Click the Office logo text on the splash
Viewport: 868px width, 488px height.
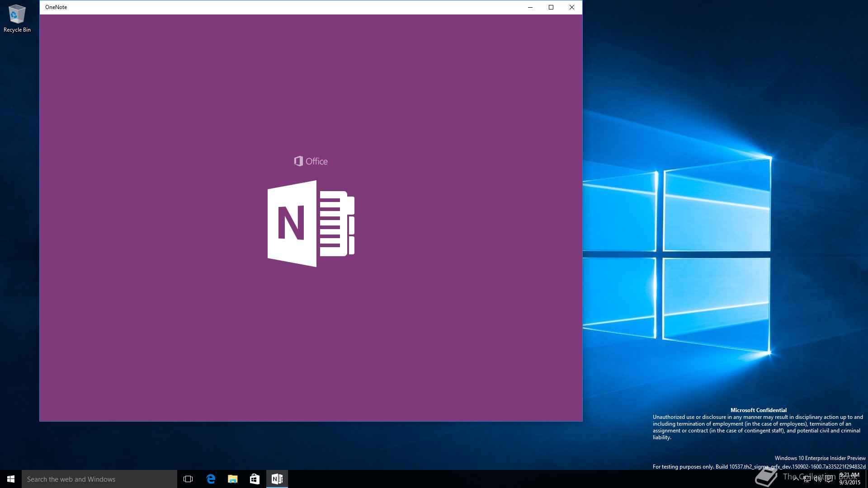coord(311,161)
